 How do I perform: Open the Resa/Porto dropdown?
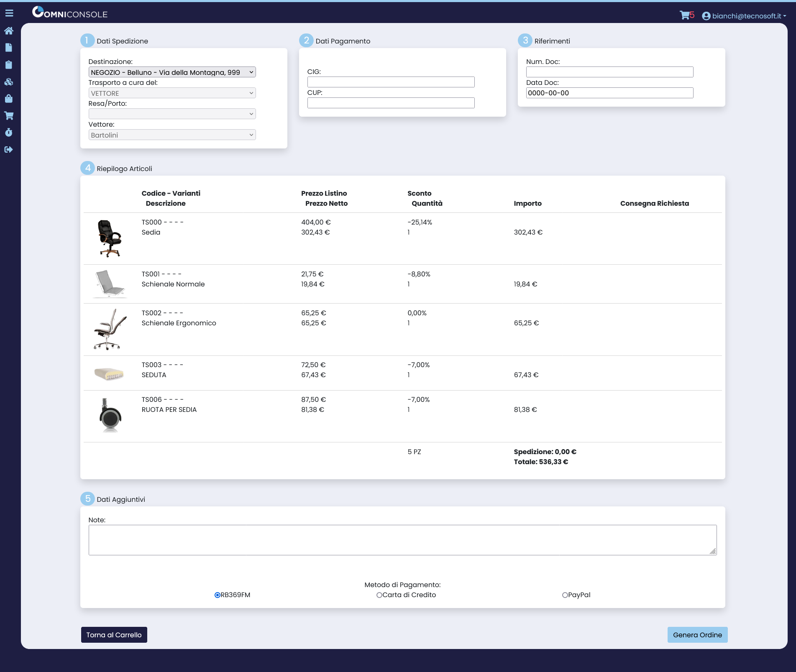(172, 113)
